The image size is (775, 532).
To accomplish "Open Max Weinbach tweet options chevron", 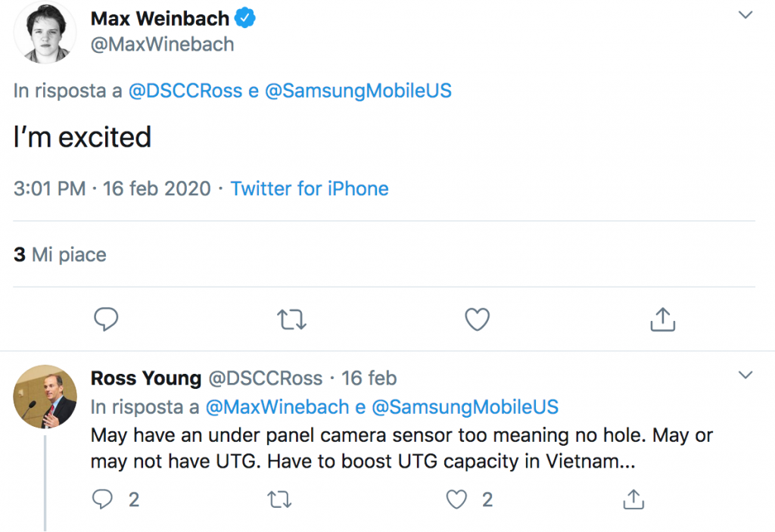I will click(745, 15).
